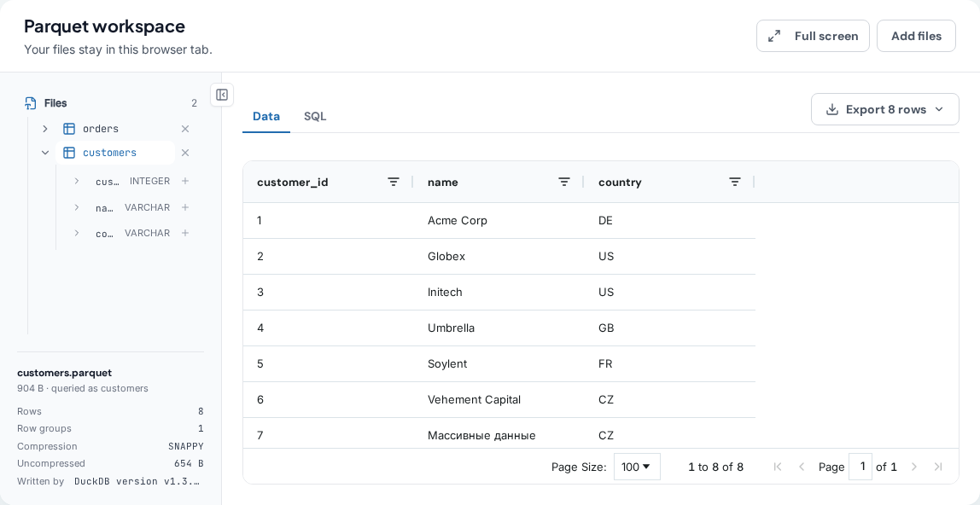Screen dimensions: 980x505
Task: Go to last page arrow
Action: point(937,467)
